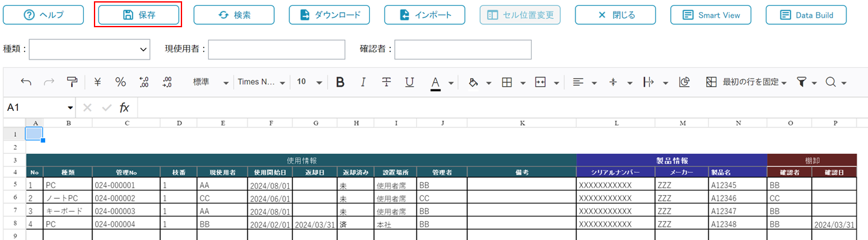Viewport: 868px width, 240px height.
Task: Click the 検索 search button
Action: coord(234,15)
